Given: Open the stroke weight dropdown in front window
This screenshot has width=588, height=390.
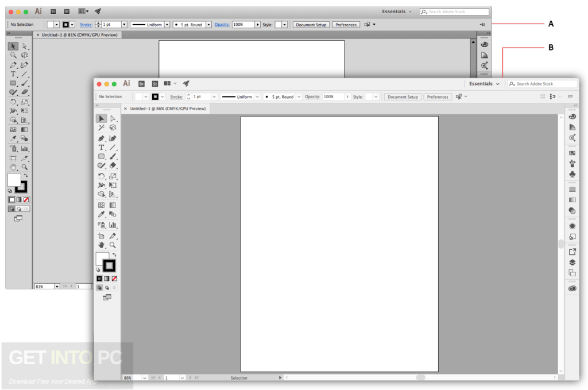Looking at the screenshot, I should [214, 96].
